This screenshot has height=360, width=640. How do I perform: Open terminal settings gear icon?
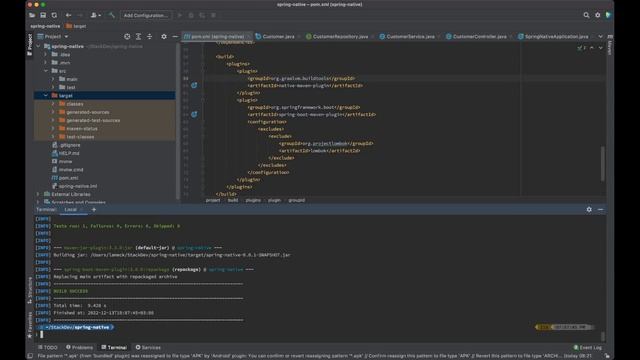click(589, 209)
